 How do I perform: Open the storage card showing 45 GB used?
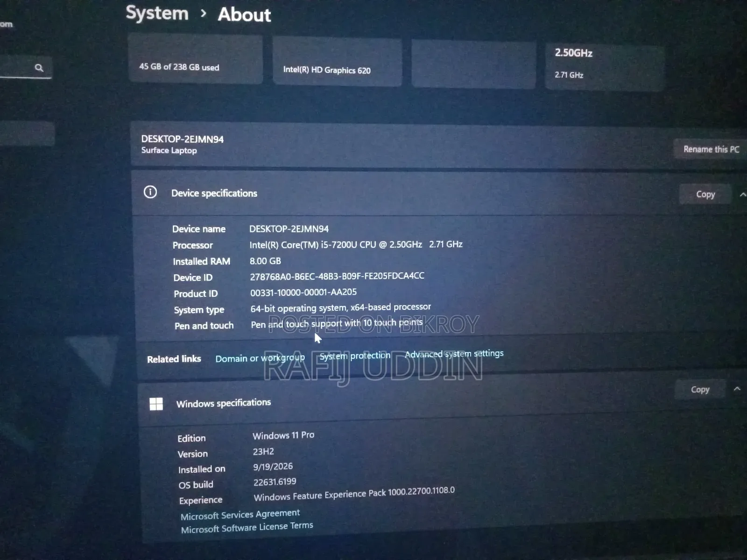[x=195, y=59]
